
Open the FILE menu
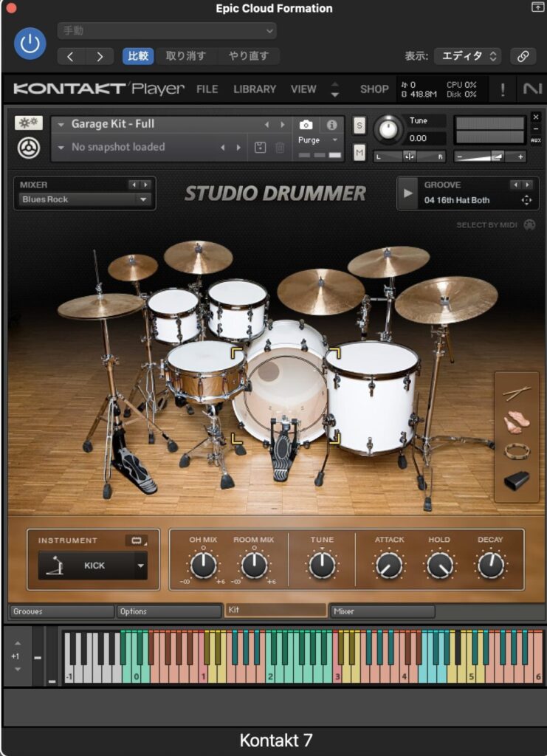[x=207, y=89]
